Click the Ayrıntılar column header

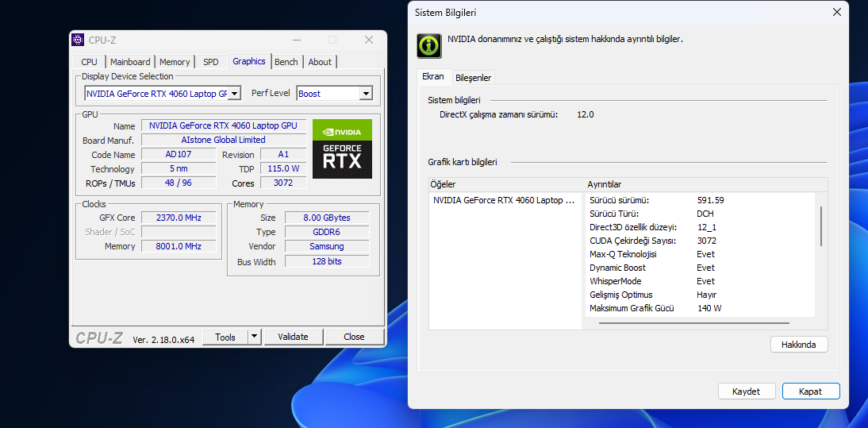[x=706, y=184]
